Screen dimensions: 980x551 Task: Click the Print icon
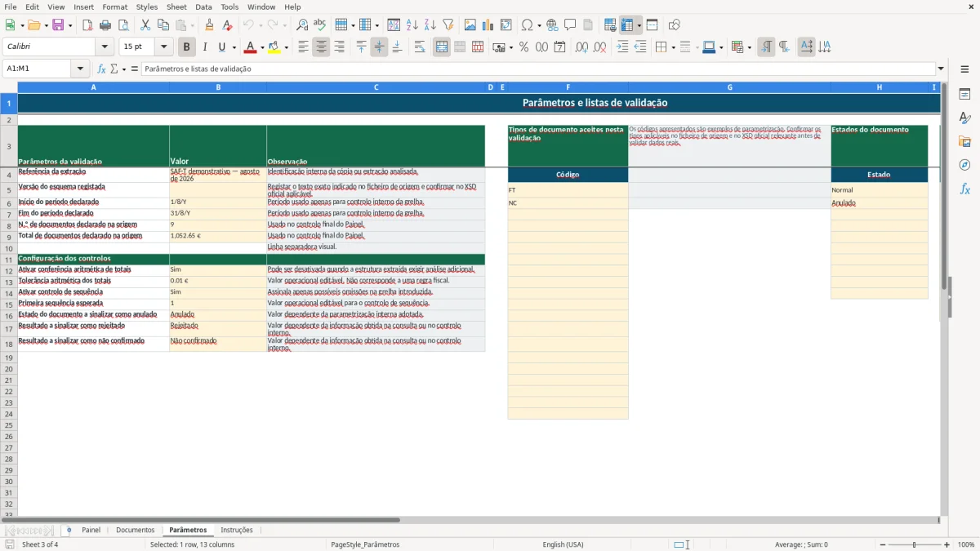(x=105, y=25)
